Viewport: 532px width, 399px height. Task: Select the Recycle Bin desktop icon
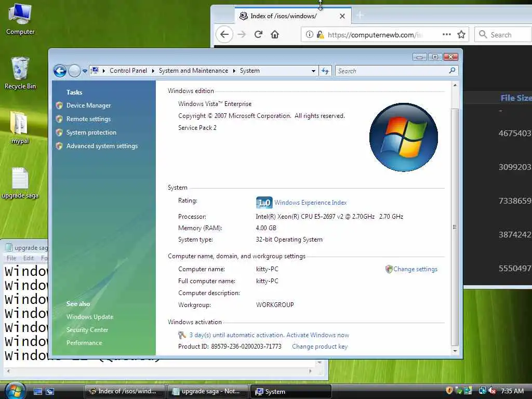(20, 73)
